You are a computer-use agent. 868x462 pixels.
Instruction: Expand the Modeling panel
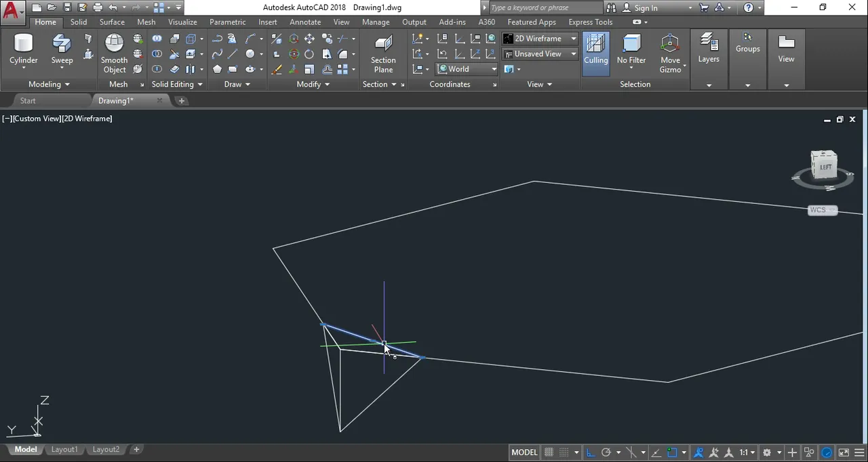pos(49,84)
